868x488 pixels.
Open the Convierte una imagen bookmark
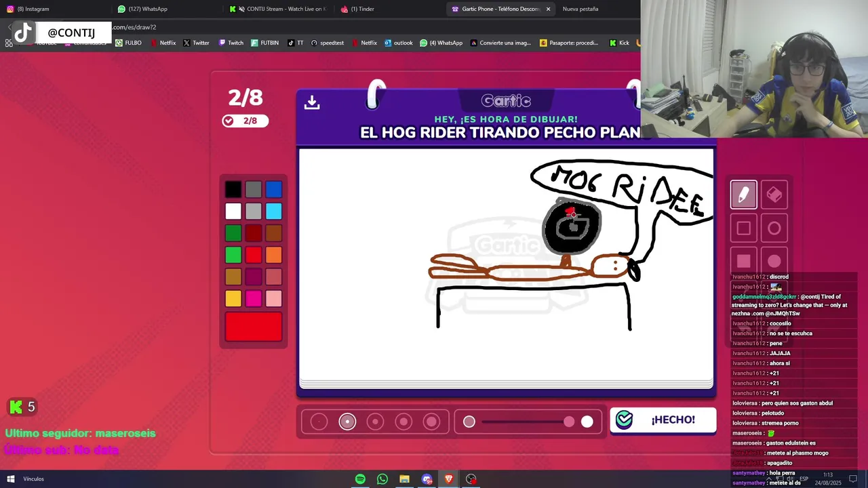[x=500, y=43]
